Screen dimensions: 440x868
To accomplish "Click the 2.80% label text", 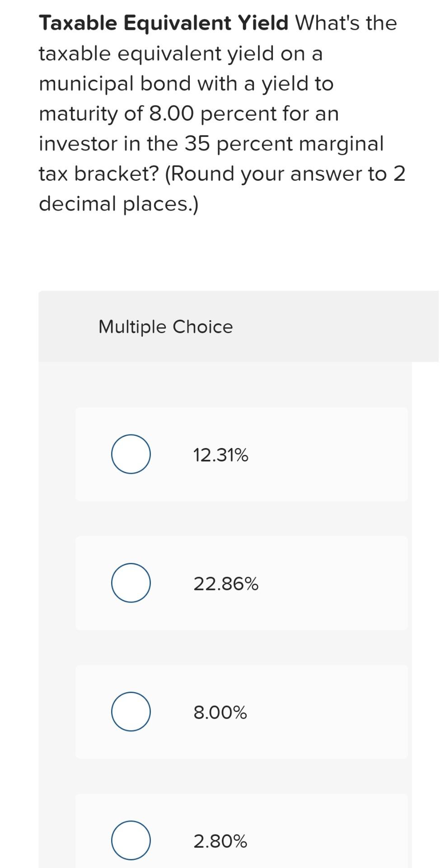I will click(221, 840).
